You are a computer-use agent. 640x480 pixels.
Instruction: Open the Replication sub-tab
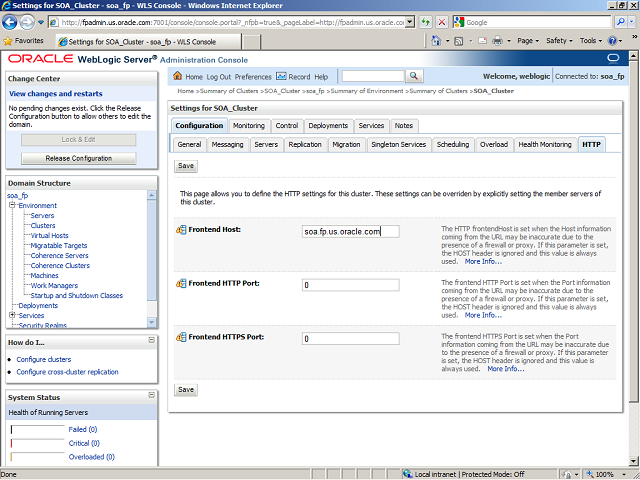[x=304, y=144]
